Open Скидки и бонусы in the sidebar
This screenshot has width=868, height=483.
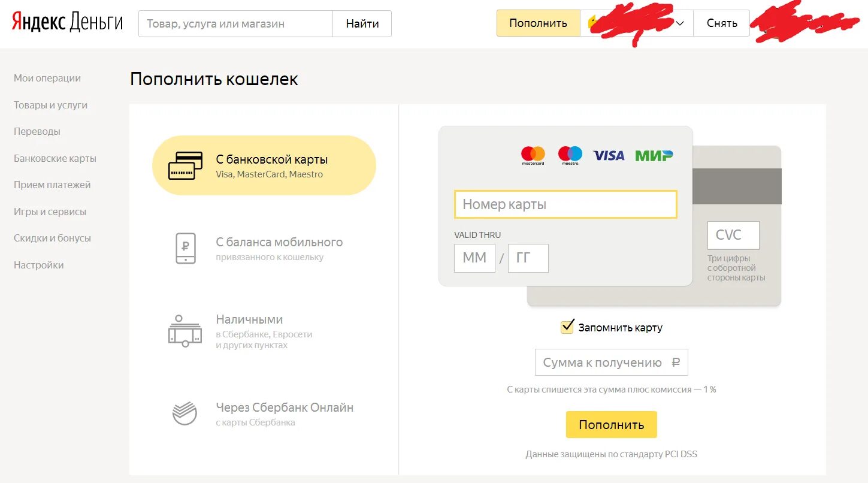[52, 238]
